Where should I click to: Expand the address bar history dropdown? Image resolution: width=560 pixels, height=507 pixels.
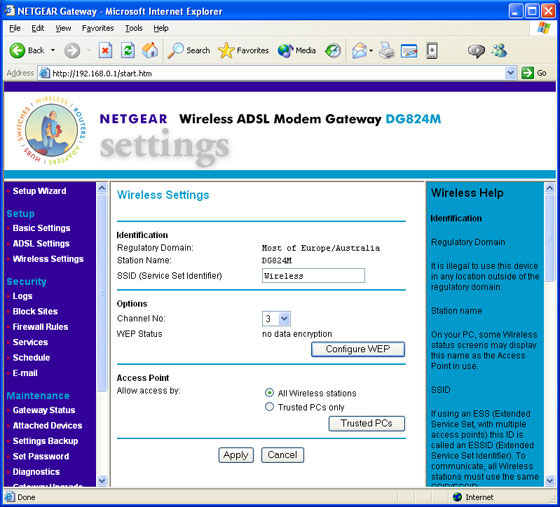(x=511, y=73)
